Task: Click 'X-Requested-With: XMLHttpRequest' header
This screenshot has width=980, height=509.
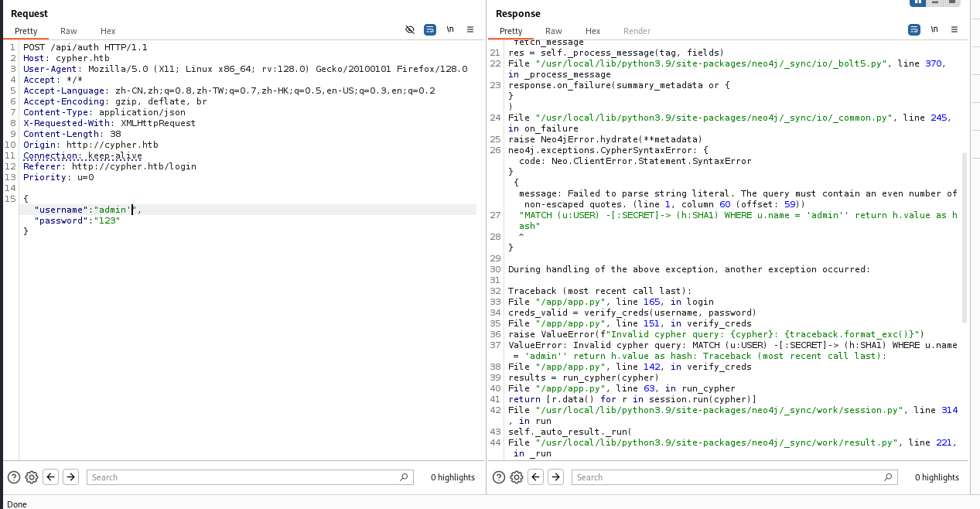Action: (x=110, y=123)
